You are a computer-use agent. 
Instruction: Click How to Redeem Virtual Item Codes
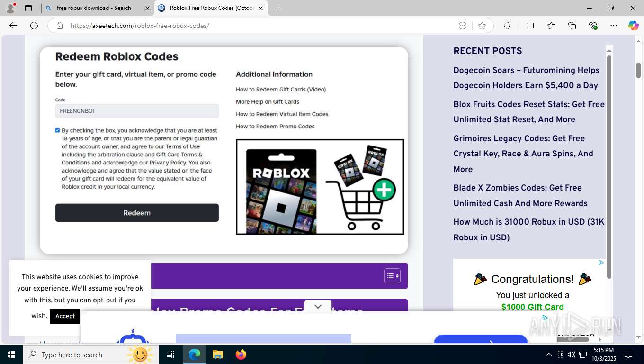(x=282, y=114)
